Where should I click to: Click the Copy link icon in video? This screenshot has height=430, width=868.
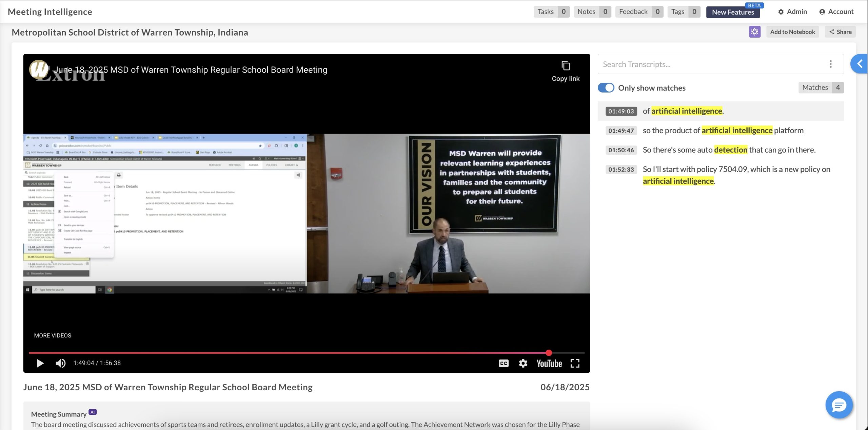coord(565,66)
